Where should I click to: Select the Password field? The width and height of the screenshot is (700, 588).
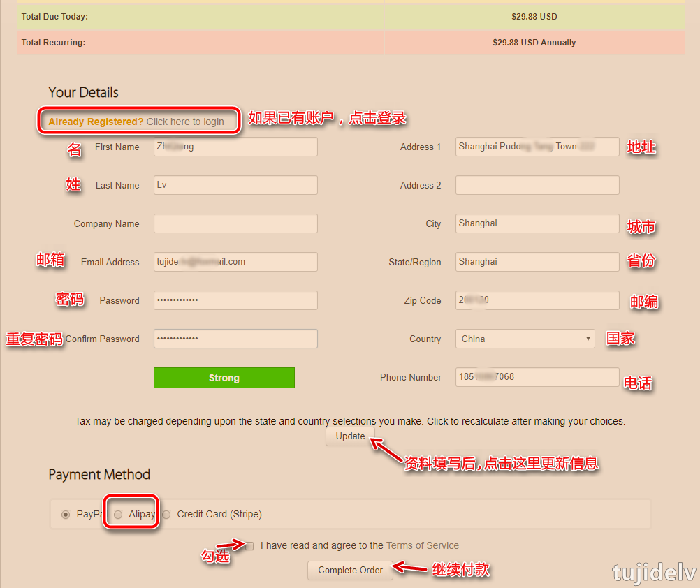[x=235, y=300]
